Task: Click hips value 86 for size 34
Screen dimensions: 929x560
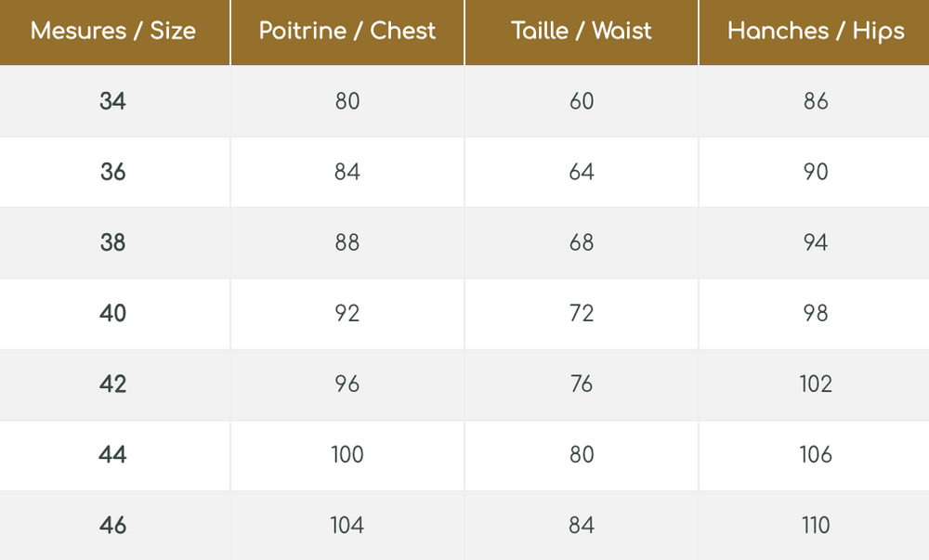Action: [816, 101]
